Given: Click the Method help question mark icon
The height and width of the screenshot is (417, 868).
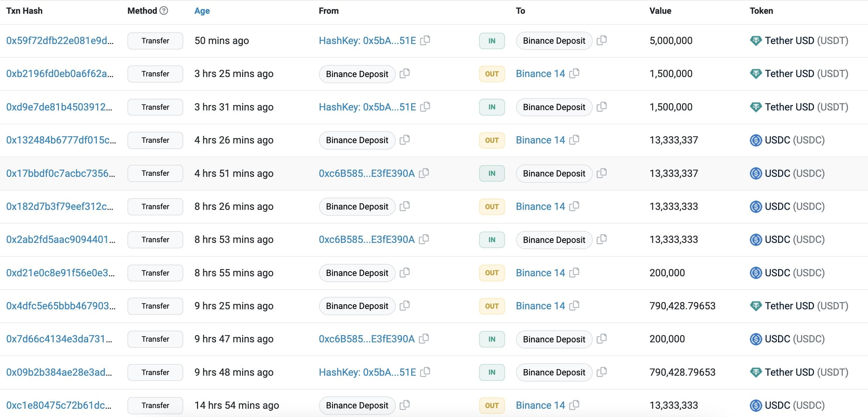Looking at the screenshot, I should 164,11.
